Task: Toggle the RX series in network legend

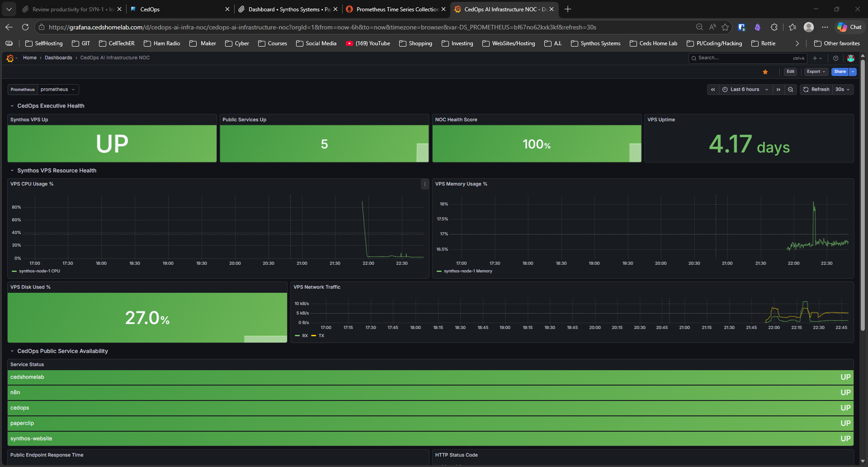Action: click(x=305, y=336)
